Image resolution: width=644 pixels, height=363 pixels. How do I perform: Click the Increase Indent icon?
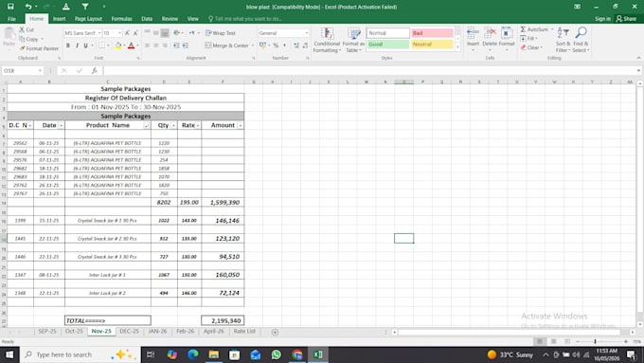[186, 45]
